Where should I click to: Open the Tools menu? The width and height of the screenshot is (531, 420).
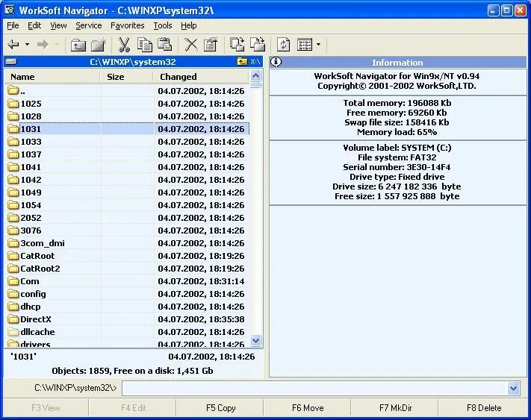[163, 25]
